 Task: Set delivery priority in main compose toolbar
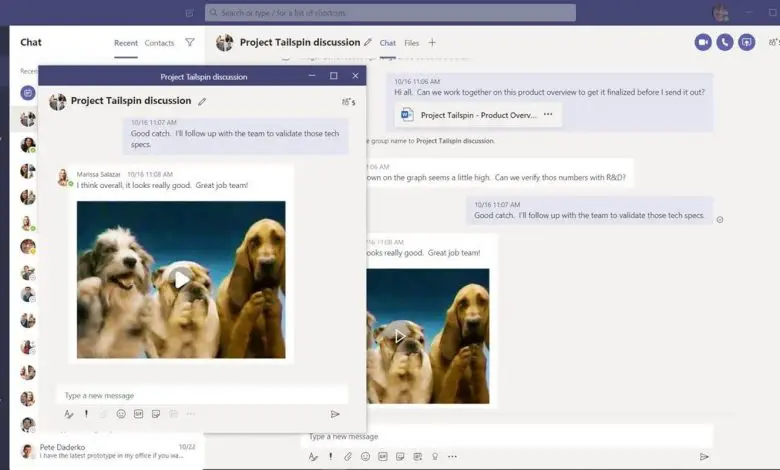[330, 457]
